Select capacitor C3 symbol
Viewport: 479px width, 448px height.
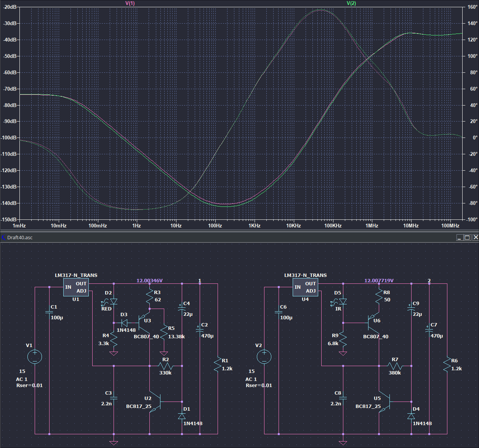coord(114,398)
